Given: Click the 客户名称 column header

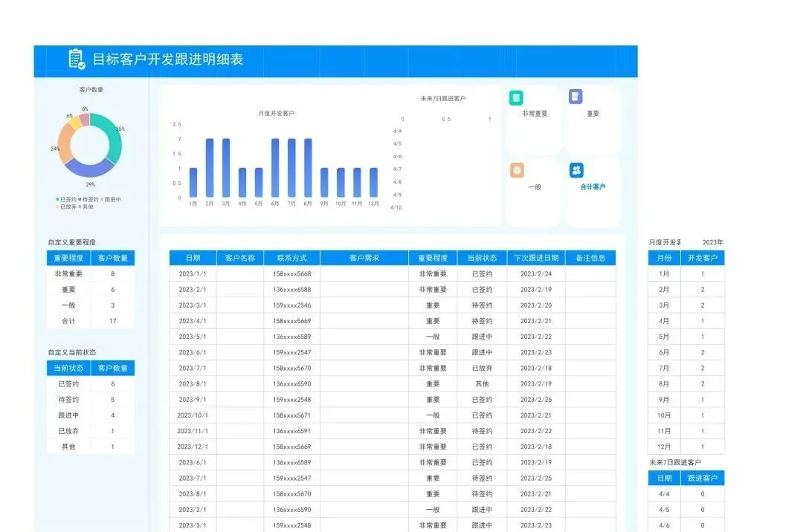Looking at the screenshot, I should pos(240,258).
